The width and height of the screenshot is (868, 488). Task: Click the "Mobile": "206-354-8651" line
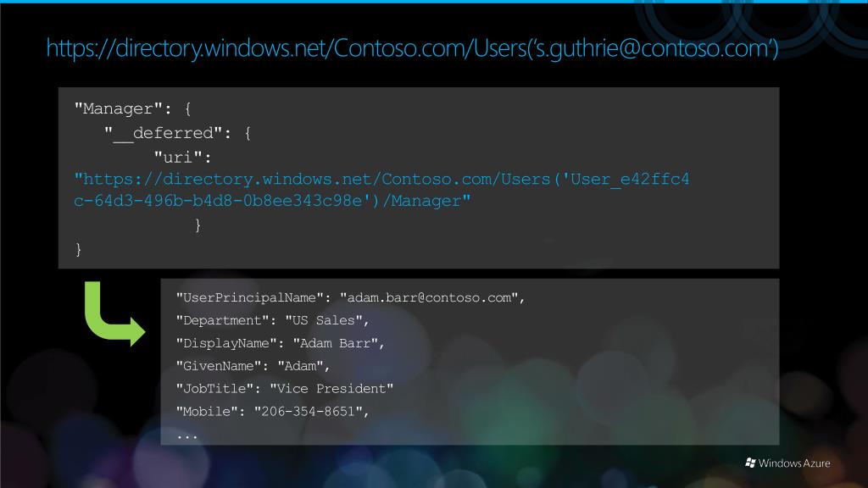pyautogui.click(x=272, y=411)
